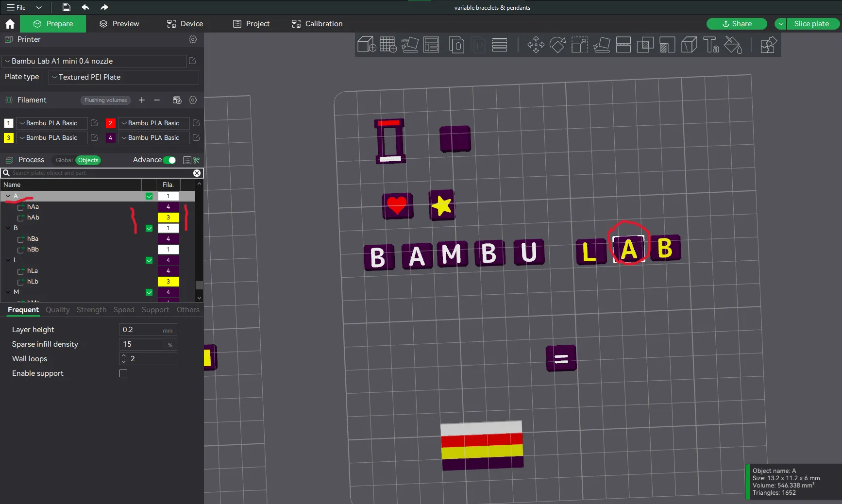Switch to the Preview tab
The width and height of the screenshot is (842, 504).
[x=119, y=24]
